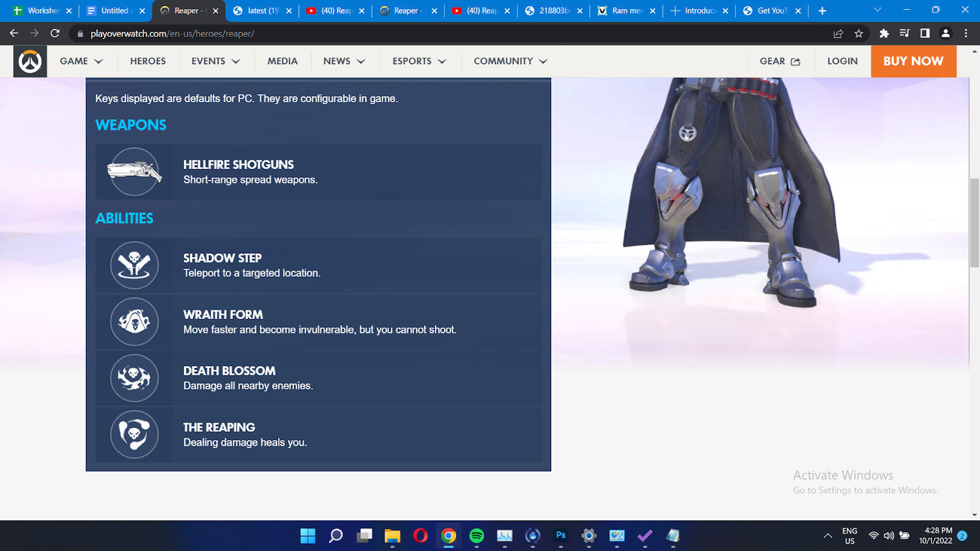Image resolution: width=980 pixels, height=551 pixels.
Task: Close the Worksheet tab
Action: [x=69, y=11]
